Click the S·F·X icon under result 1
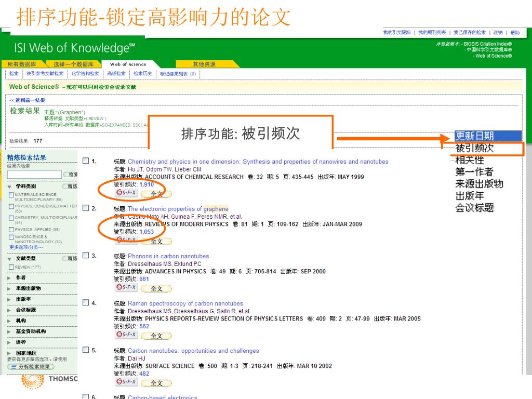This screenshot has height=399, width=532. 126,193
